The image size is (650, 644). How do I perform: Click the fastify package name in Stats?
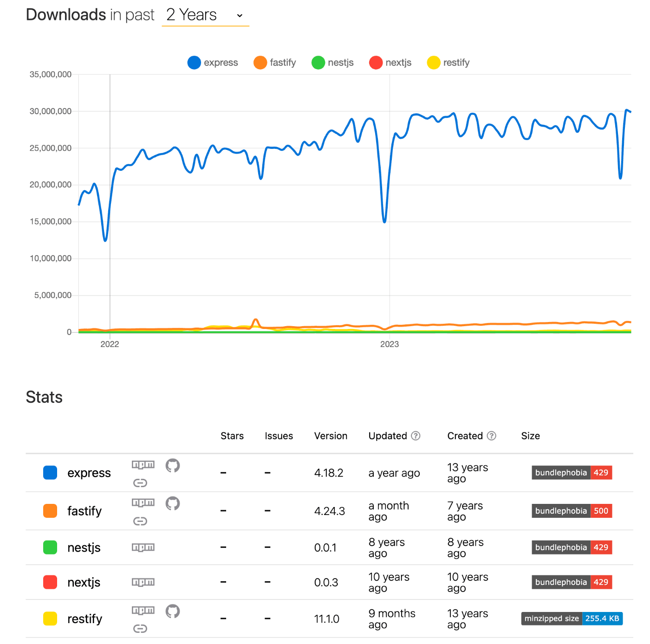click(84, 511)
